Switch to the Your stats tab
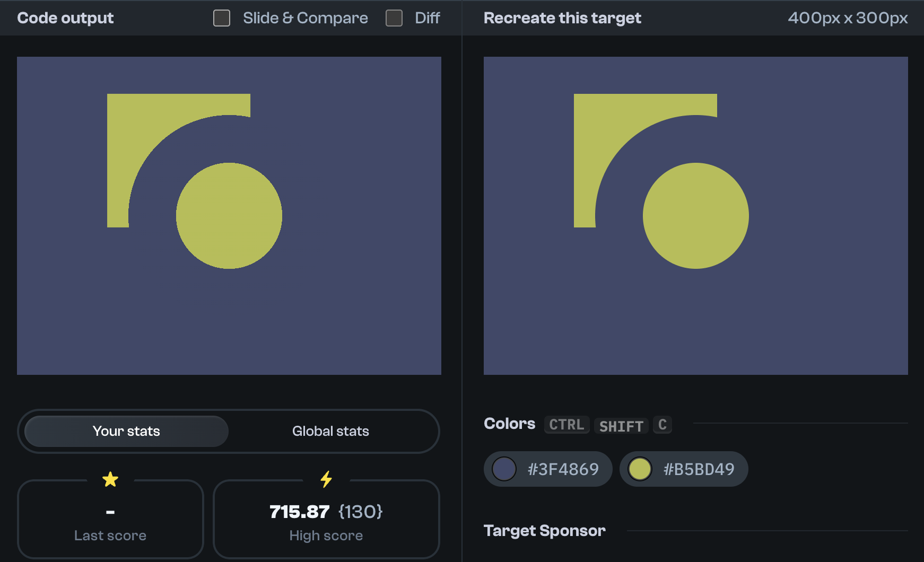The image size is (924, 562). pos(126,431)
